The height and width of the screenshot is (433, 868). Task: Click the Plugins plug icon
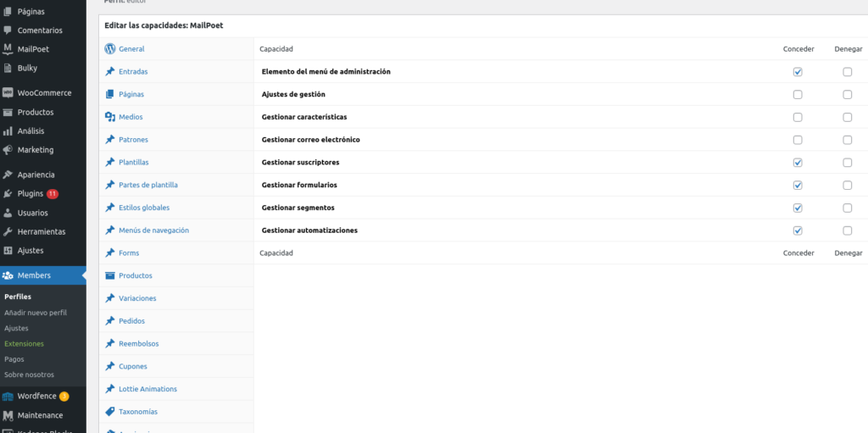tap(8, 194)
